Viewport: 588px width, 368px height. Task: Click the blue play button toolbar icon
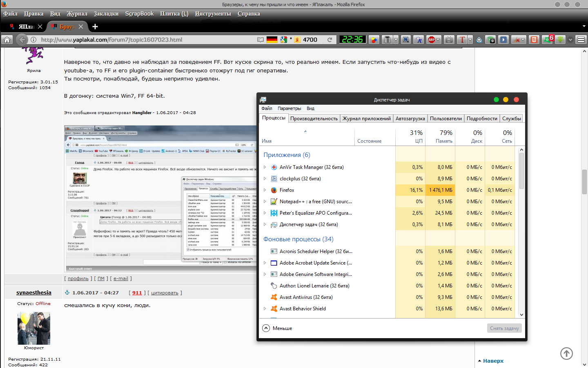click(504, 40)
